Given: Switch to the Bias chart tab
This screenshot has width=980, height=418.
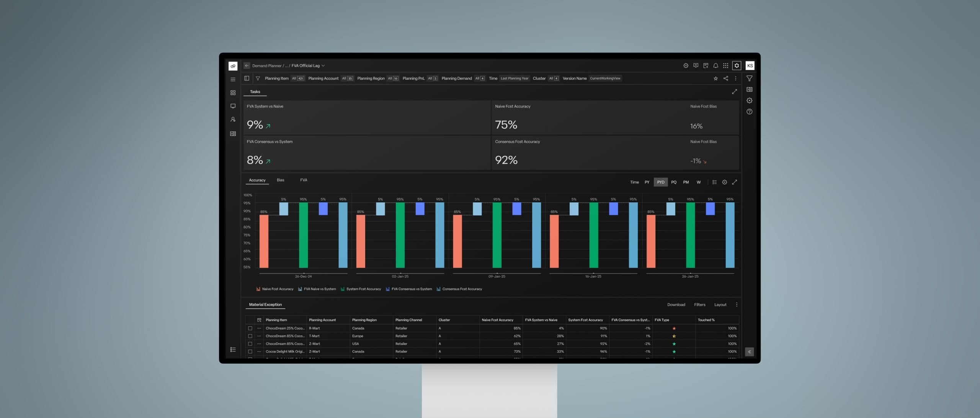Looking at the screenshot, I should pos(280,180).
